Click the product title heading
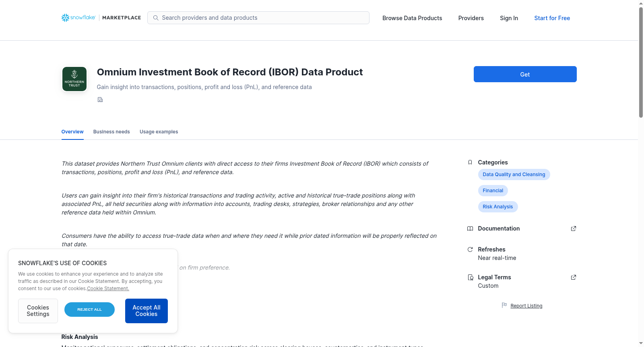The image size is (644, 347). 230,72
